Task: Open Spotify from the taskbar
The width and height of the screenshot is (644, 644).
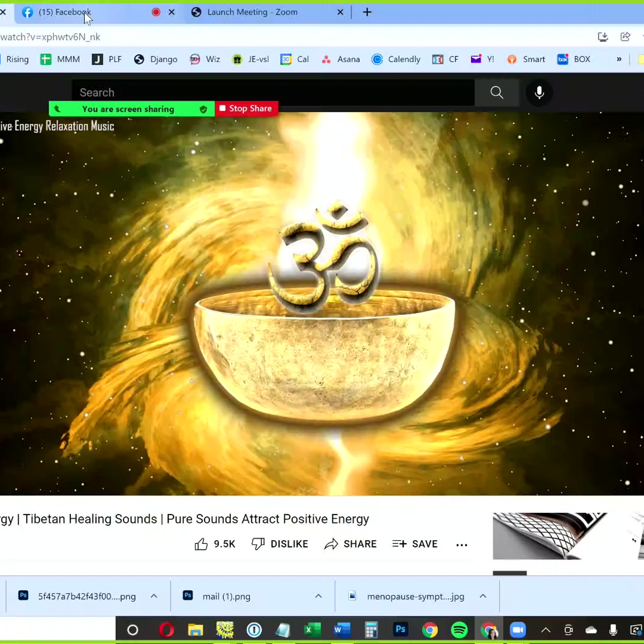Action: pyautogui.click(x=459, y=630)
